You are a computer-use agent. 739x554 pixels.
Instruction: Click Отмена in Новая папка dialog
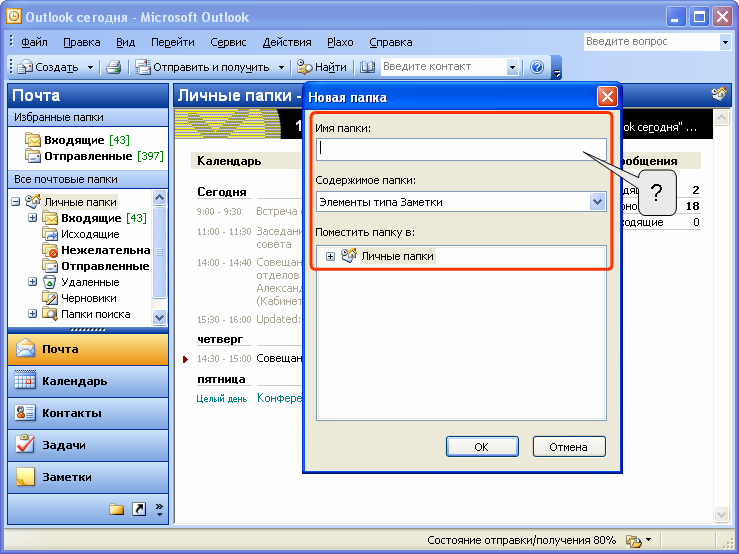568,447
